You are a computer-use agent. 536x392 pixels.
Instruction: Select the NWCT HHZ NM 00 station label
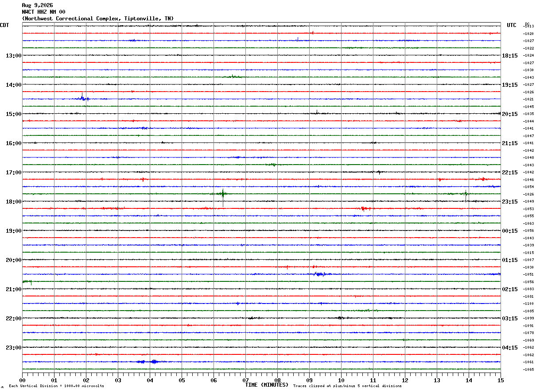[43, 12]
